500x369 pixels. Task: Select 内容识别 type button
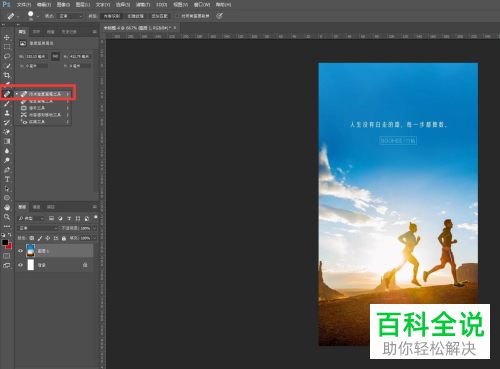coord(111,16)
